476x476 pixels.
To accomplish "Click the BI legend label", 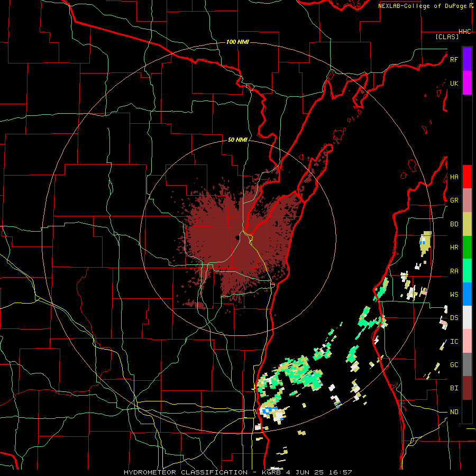I will click(454, 388).
